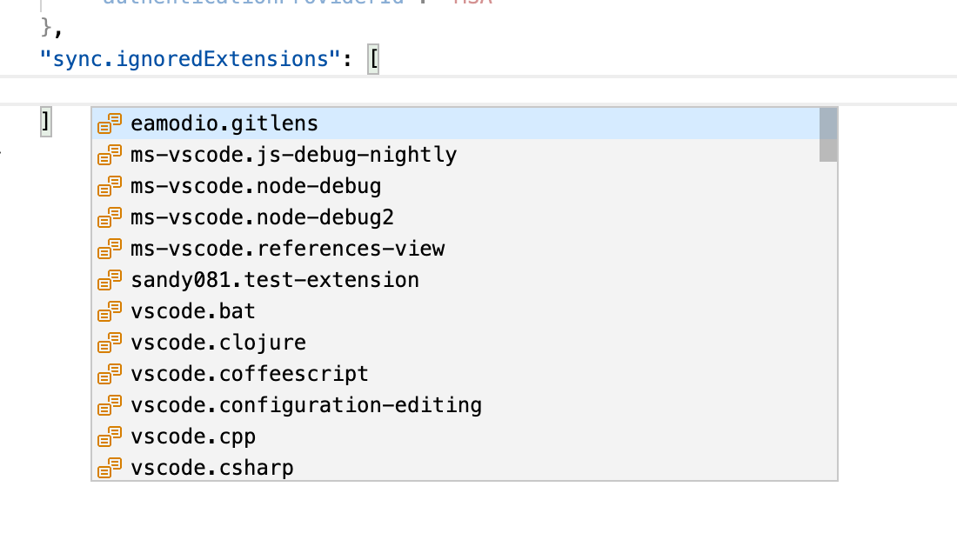Image resolution: width=957 pixels, height=560 pixels.
Task: Click the extension icon for ms-vscode.node-debug
Action: [x=109, y=185]
